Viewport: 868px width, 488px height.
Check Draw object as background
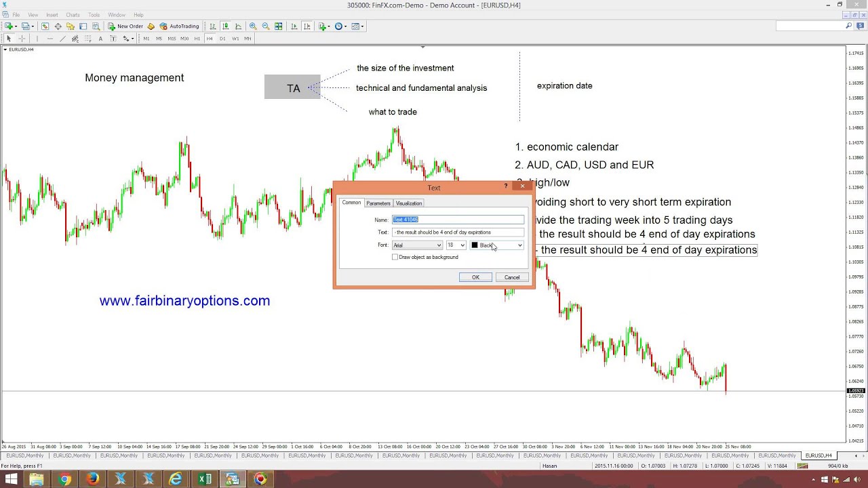(395, 257)
